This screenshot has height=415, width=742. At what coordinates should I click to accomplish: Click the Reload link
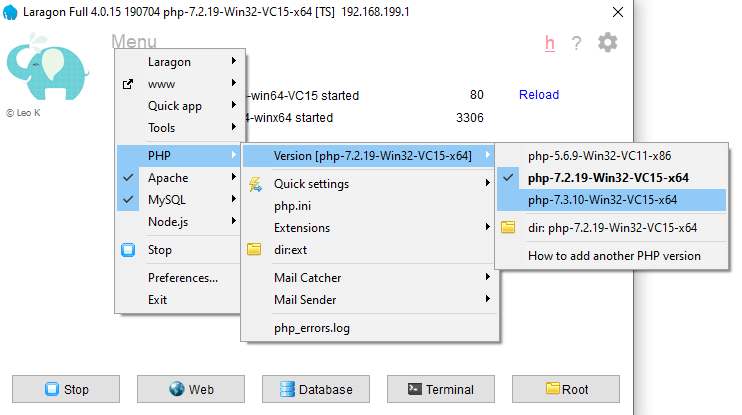pos(539,95)
